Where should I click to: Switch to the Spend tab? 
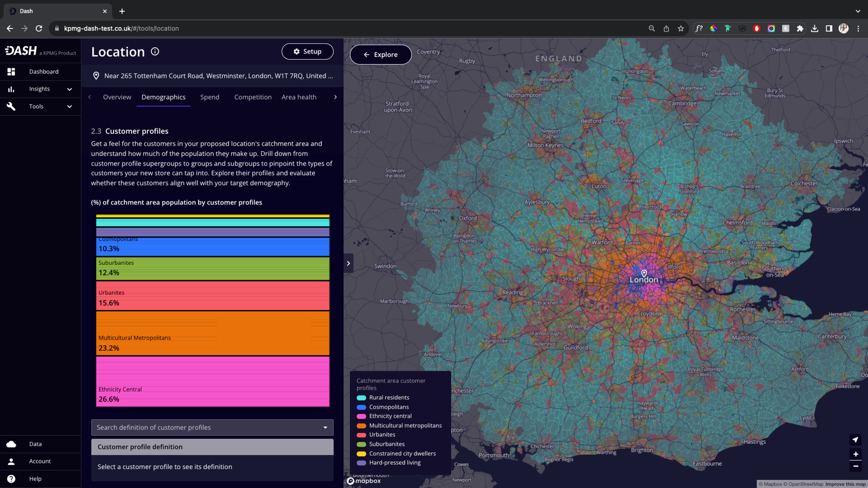click(x=209, y=97)
